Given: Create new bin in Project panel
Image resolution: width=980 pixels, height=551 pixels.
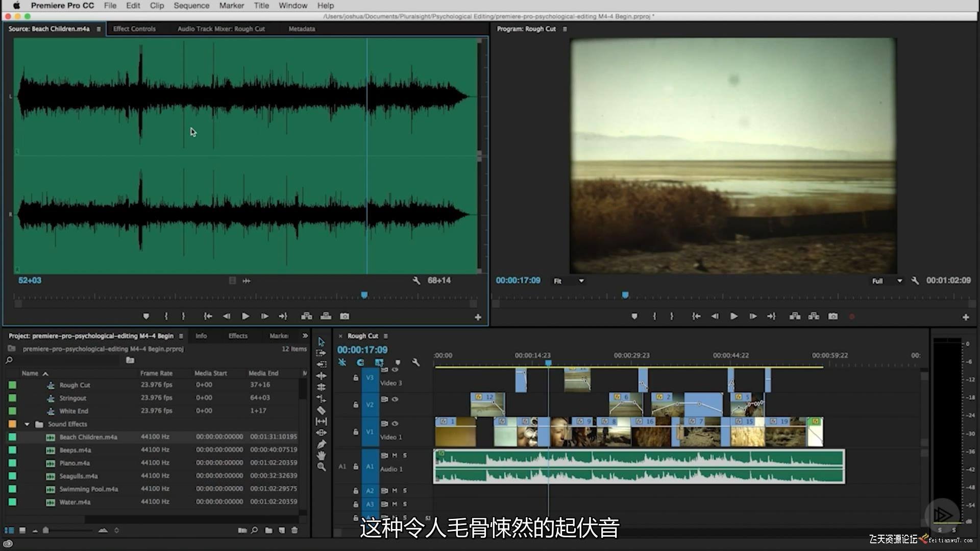Looking at the screenshot, I should [268, 530].
